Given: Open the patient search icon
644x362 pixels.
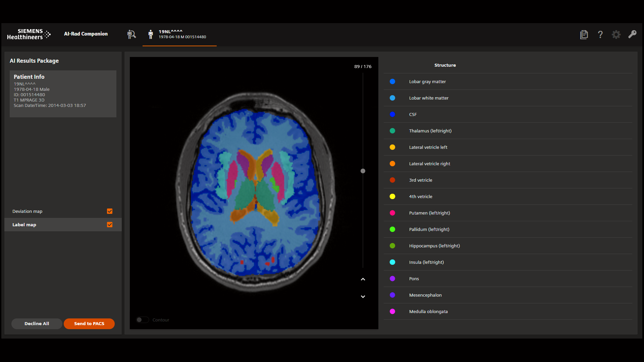Looking at the screenshot, I should pos(131,34).
